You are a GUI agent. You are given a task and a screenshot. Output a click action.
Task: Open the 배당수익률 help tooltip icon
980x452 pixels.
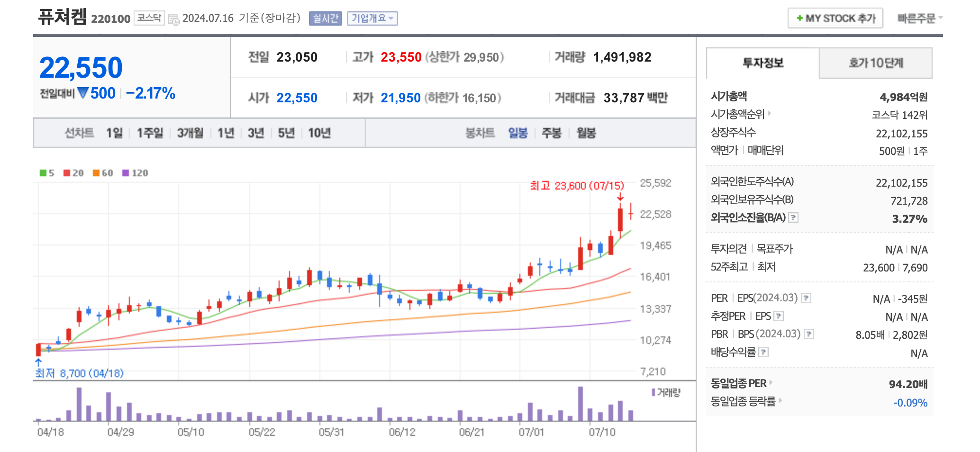[764, 353]
